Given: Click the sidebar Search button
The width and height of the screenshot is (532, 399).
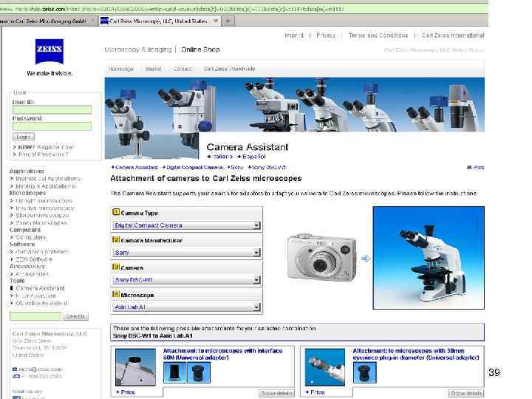Looking at the screenshot, I should pyautogui.click(x=75, y=316).
